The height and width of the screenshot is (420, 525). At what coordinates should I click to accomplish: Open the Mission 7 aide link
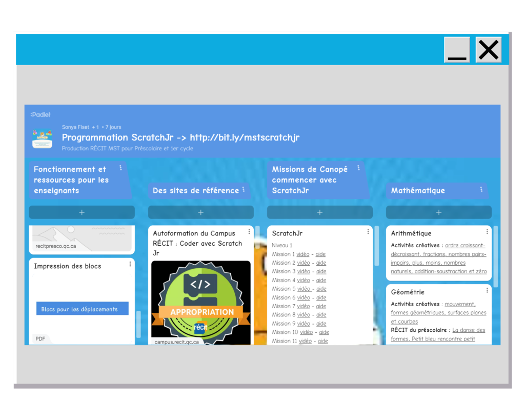coord(321,306)
